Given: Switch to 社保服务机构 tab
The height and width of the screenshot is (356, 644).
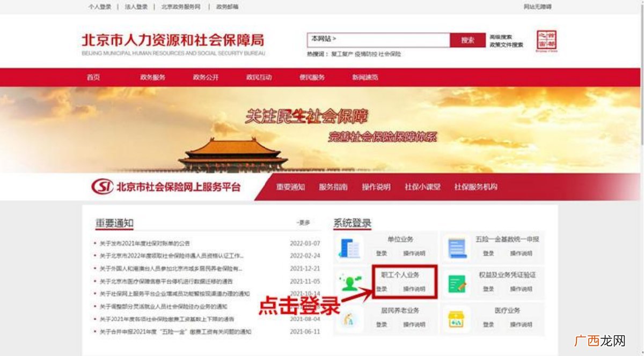Looking at the screenshot, I should tap(476, 187).
